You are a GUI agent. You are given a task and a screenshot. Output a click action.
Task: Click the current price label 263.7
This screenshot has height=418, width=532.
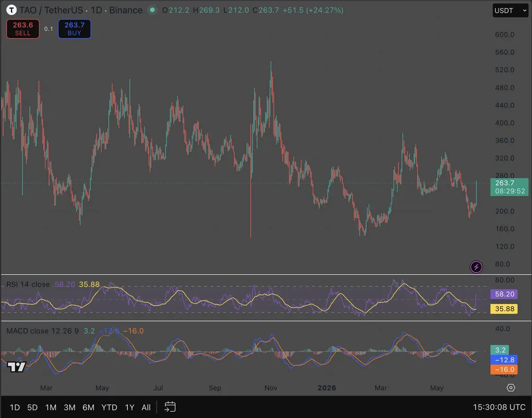[510, 187]
